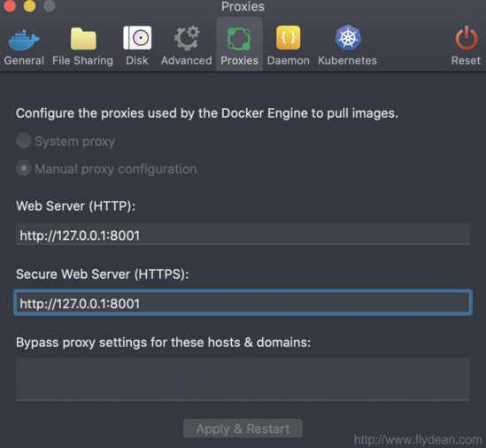Select Manual proxy configuration radio button
486x448 pixels.
click(24, 168)
